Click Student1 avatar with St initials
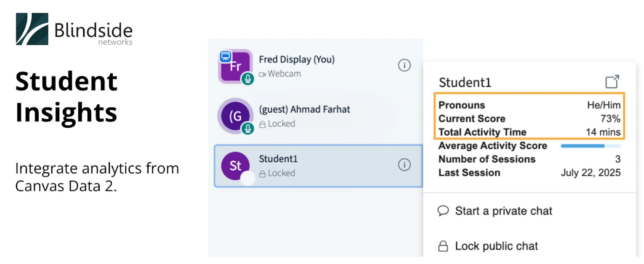This screenshot has width=644, height=264. pyautogui.click(x=236, y=166)
